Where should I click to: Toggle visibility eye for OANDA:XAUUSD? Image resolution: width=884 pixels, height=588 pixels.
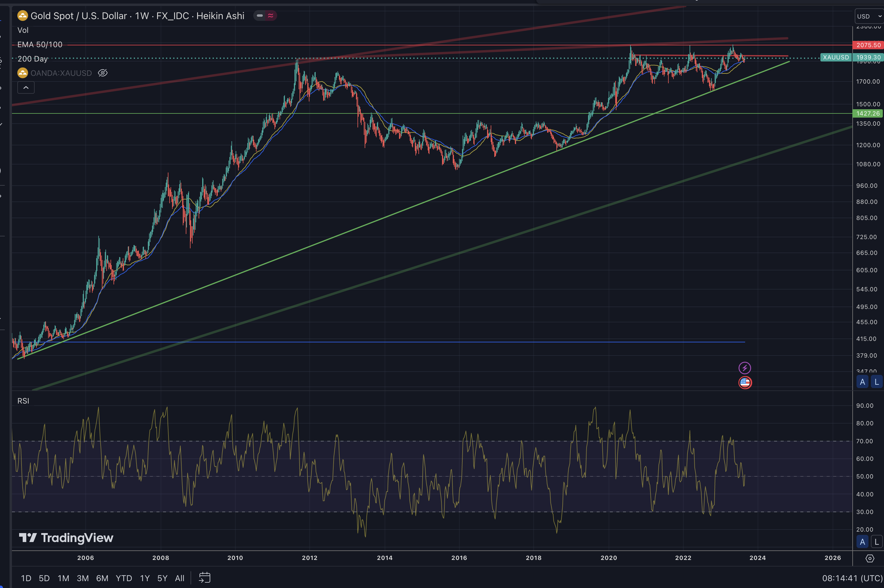pyautogui.click(x=102, y=73)
